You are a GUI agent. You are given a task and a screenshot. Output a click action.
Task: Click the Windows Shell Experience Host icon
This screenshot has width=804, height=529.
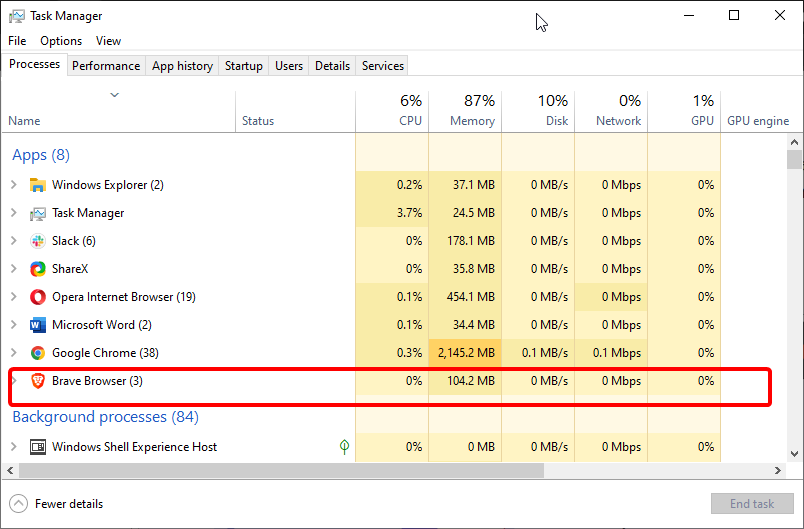37,447
